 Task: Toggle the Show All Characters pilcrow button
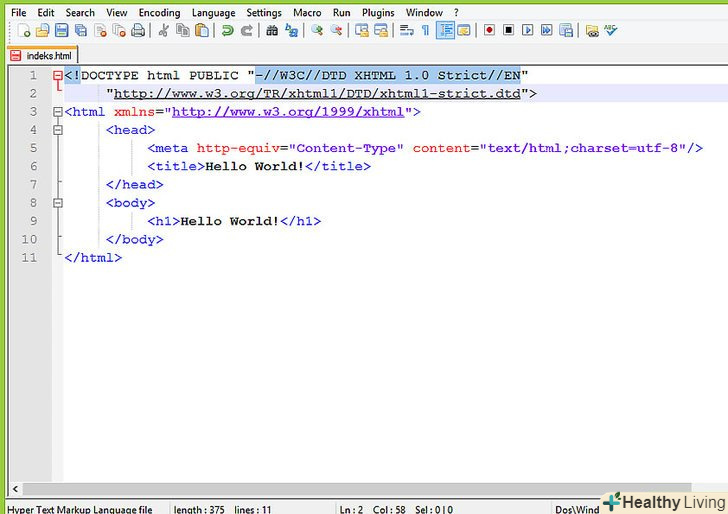425,31
